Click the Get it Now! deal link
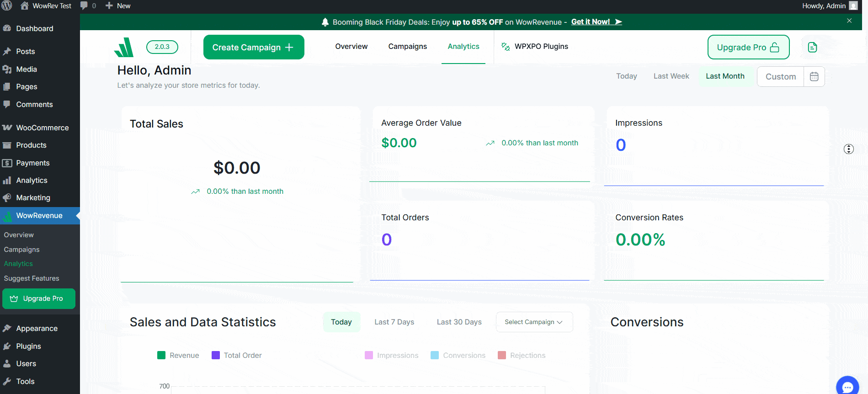The height and width of the screenshot is (394, 868). pos(596,22)
